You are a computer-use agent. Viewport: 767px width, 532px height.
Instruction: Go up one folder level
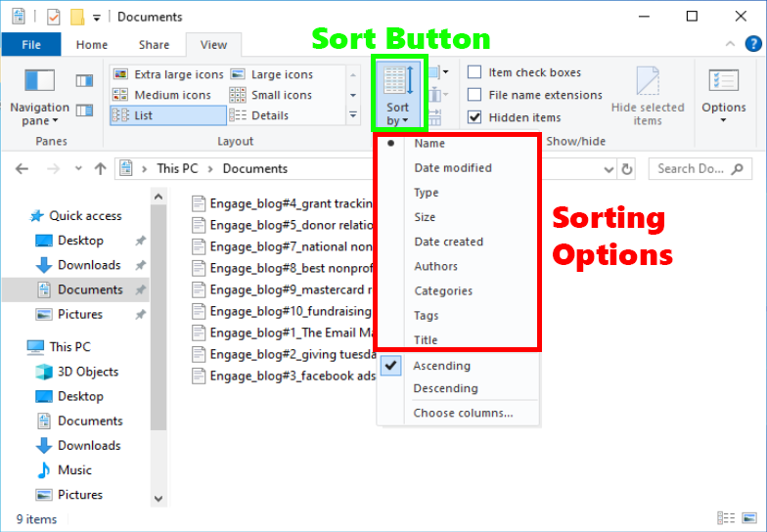pos(100,168)
